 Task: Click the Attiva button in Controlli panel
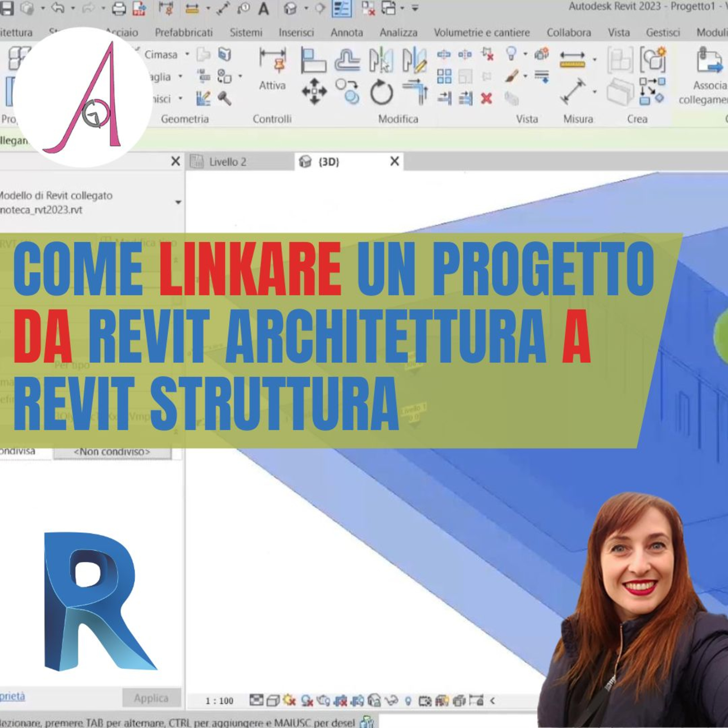coord(272,70)
